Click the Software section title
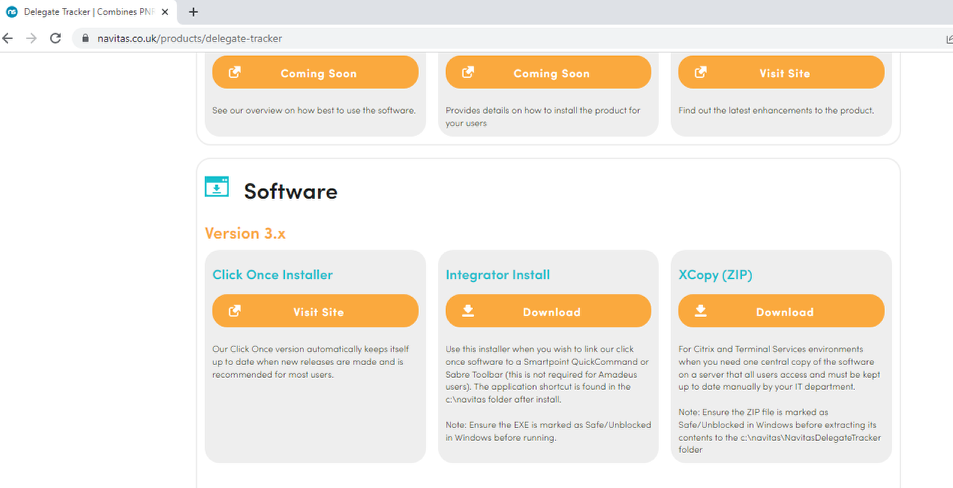953x488 pixels. pos(291,191)
